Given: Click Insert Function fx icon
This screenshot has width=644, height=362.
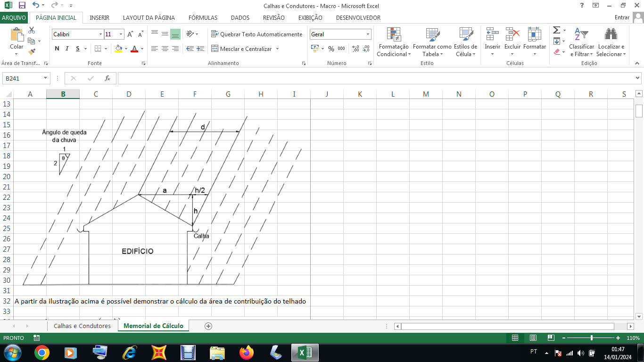Looking at the screenshot, I should [x=107, y=78].
